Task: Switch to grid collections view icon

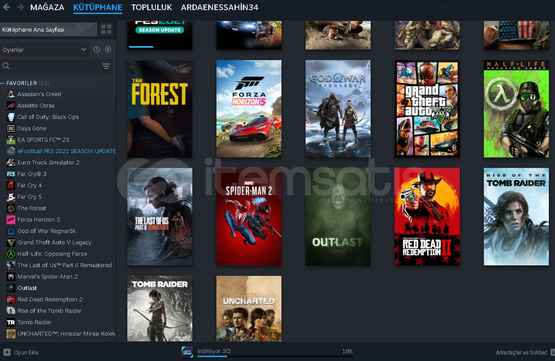Action: coord(106,29)
